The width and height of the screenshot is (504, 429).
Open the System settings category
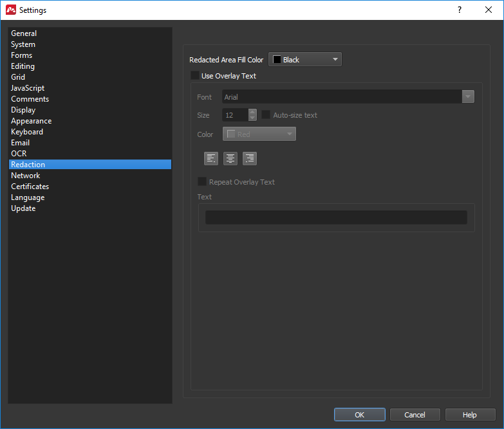point(90,44)
